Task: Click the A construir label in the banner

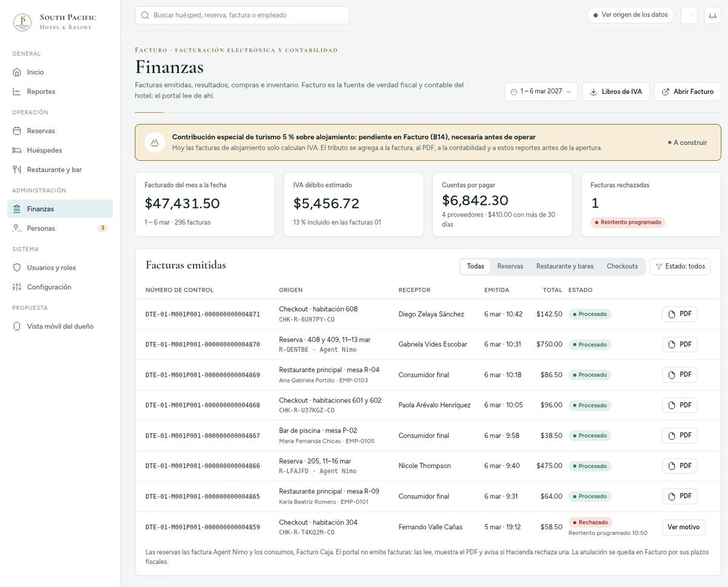Action: click(x=687, y=143)
